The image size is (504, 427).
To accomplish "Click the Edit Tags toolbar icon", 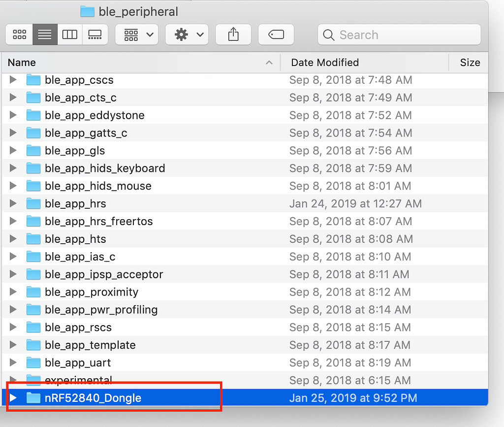I will (276, 34).
